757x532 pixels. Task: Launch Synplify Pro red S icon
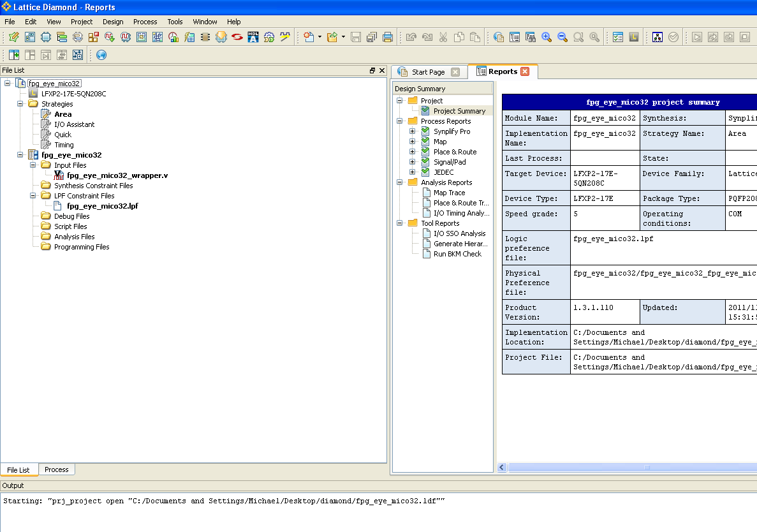tap(237, 37)
